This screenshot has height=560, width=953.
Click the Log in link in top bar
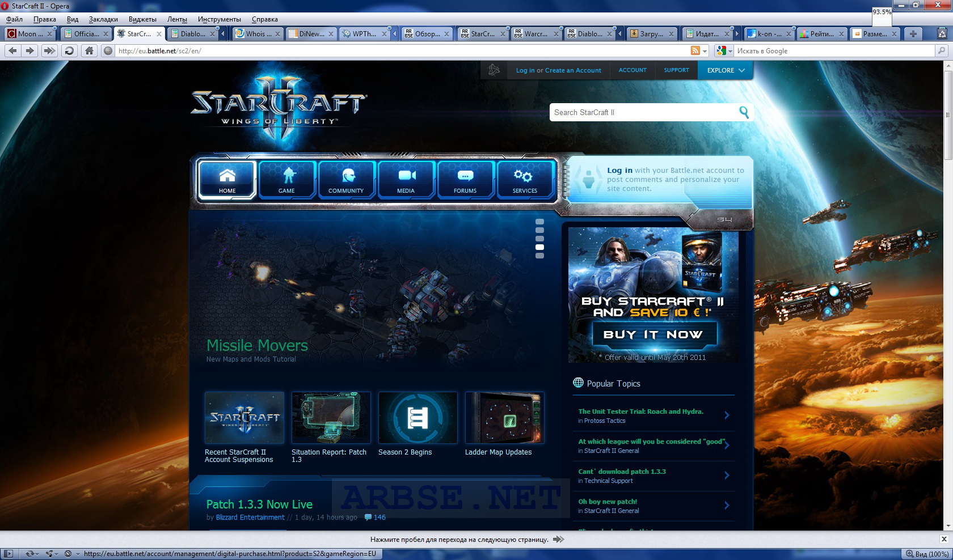click(525, 70)
